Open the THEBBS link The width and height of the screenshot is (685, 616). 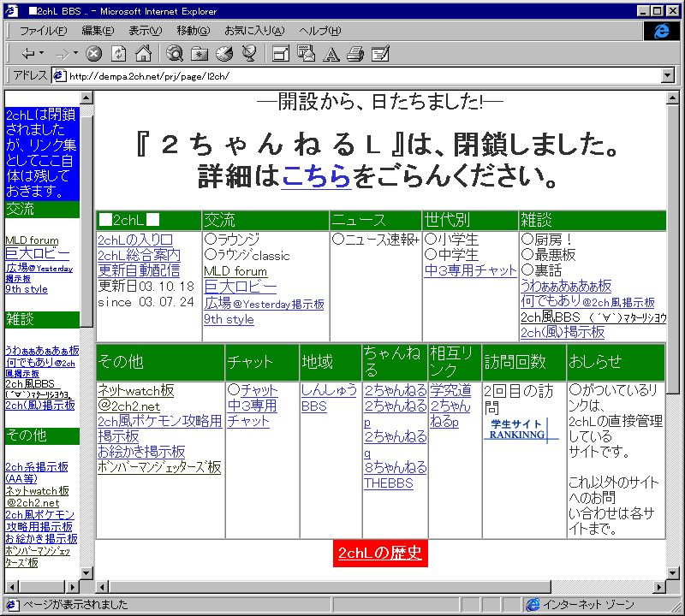click(x=389, y=483)
